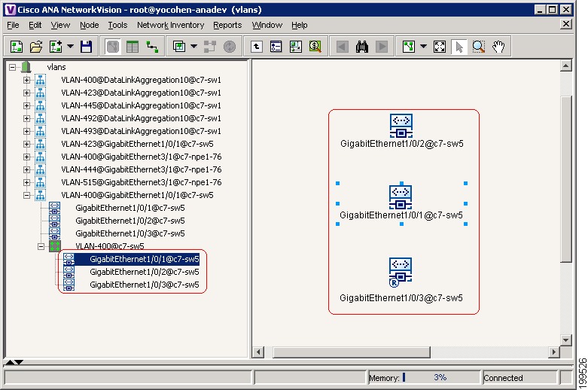Select the Zoom magnifier tool
The image size is (588, 390).
coord(479,47)
